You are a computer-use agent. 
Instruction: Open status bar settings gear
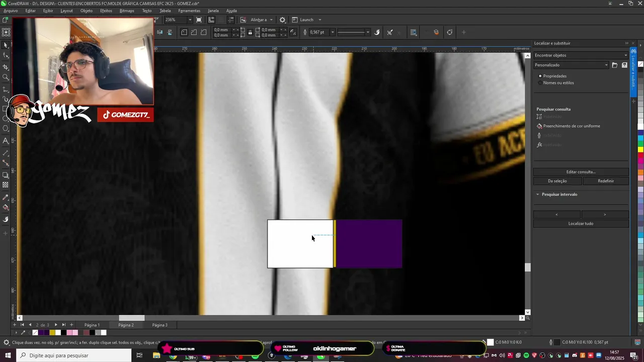pyautogui.click(x=6, y=342)
